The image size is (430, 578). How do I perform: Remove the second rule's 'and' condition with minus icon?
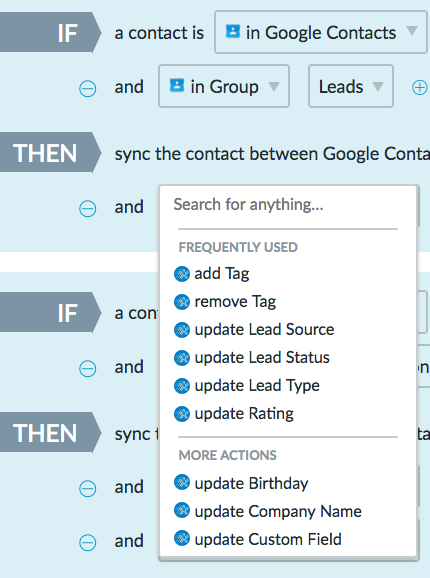tap(88, 368)
